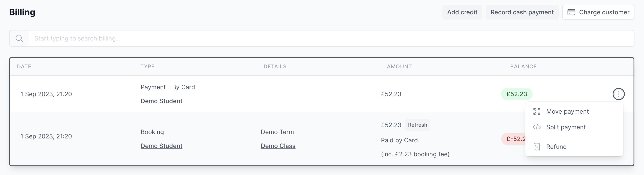Click the code brackets icon next to Split payment
This screenshot has height=175, width=644.
point(537,127)
